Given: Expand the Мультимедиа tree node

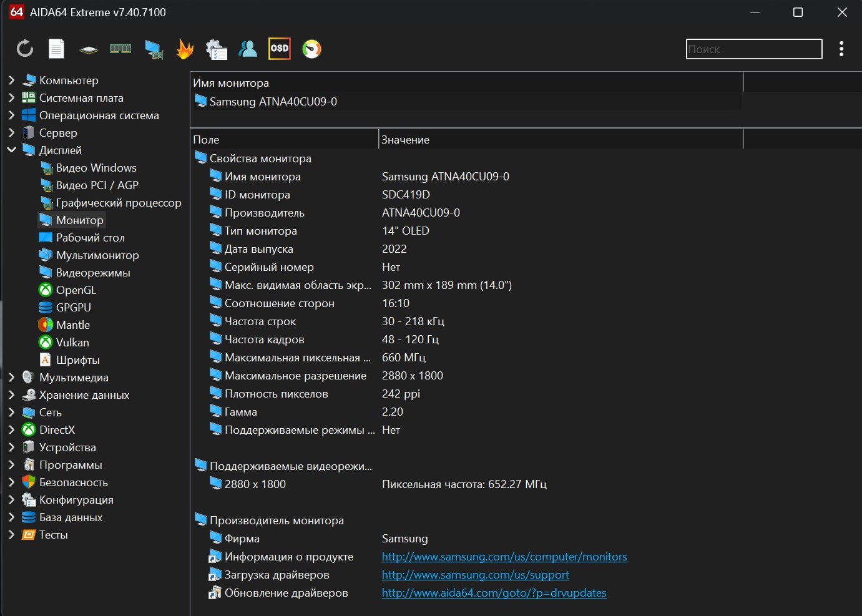Looking at the screenshot, I should click(11, 378).
